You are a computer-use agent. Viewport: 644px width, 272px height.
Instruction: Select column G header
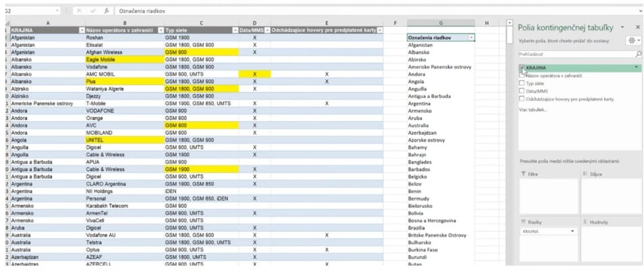pos(440,23)
